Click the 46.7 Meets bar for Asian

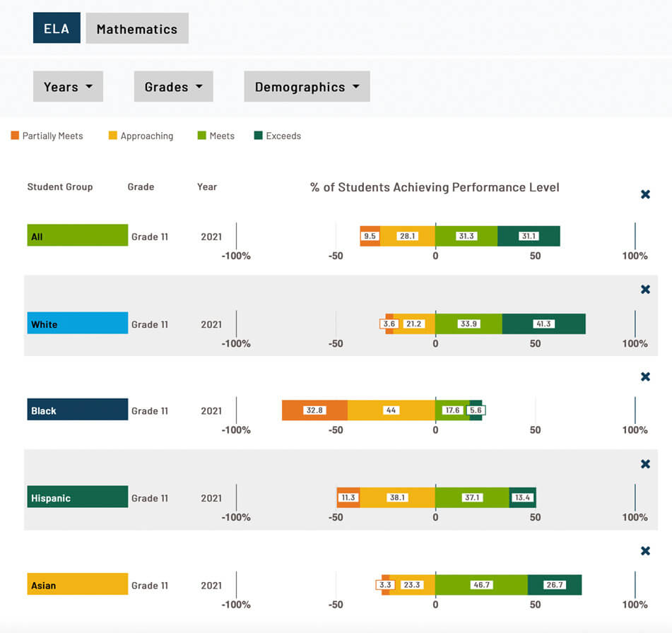coord(481,585)
